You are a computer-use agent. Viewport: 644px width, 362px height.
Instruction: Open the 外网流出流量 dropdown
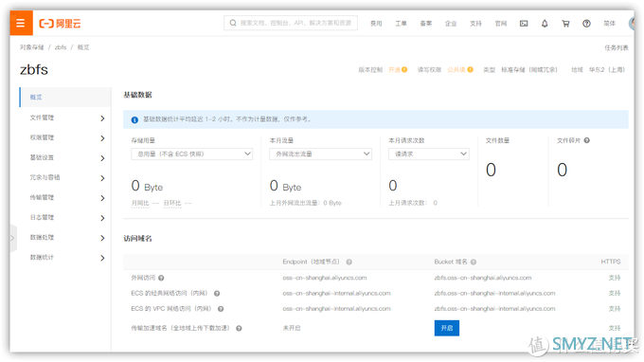coord(320,154)
